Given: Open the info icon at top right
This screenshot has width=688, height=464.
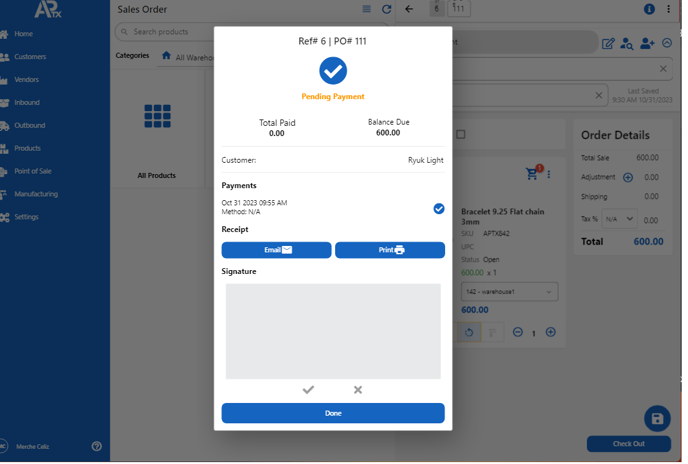Looking at the screenshot, I should pos(649,9).
